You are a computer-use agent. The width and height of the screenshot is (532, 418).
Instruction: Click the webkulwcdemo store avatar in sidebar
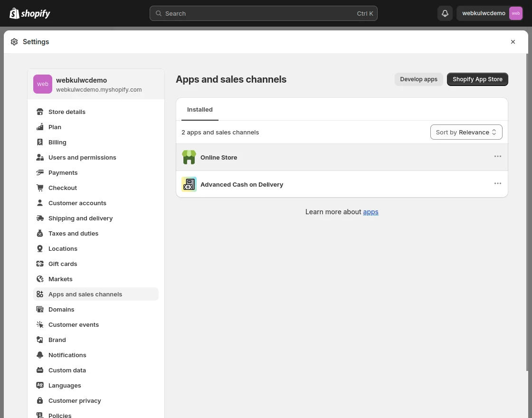43,84
